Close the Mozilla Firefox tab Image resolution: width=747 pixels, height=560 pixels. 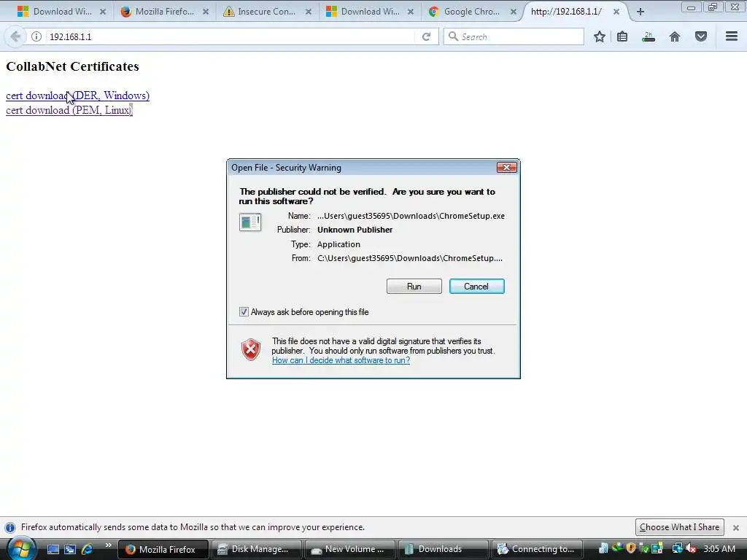click(x=205, y=12)
